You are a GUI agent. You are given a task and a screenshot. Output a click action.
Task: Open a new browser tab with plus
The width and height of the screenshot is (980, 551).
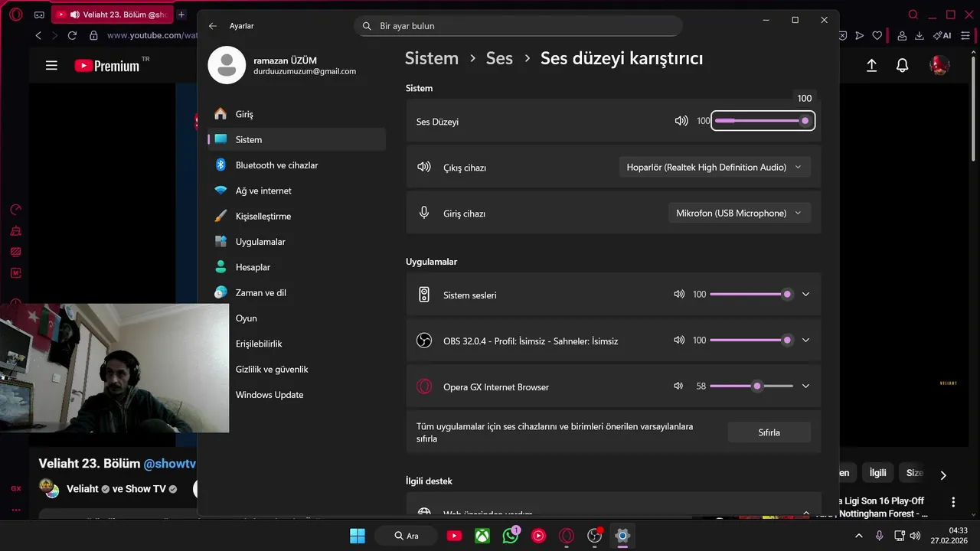click(x=181, y=15)
